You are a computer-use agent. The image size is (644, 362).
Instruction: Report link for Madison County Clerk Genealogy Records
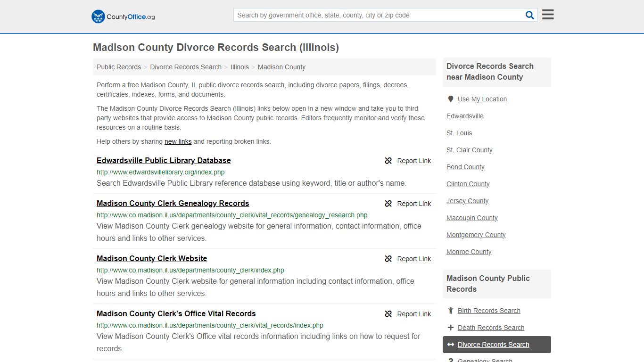(x=408, y=204)
